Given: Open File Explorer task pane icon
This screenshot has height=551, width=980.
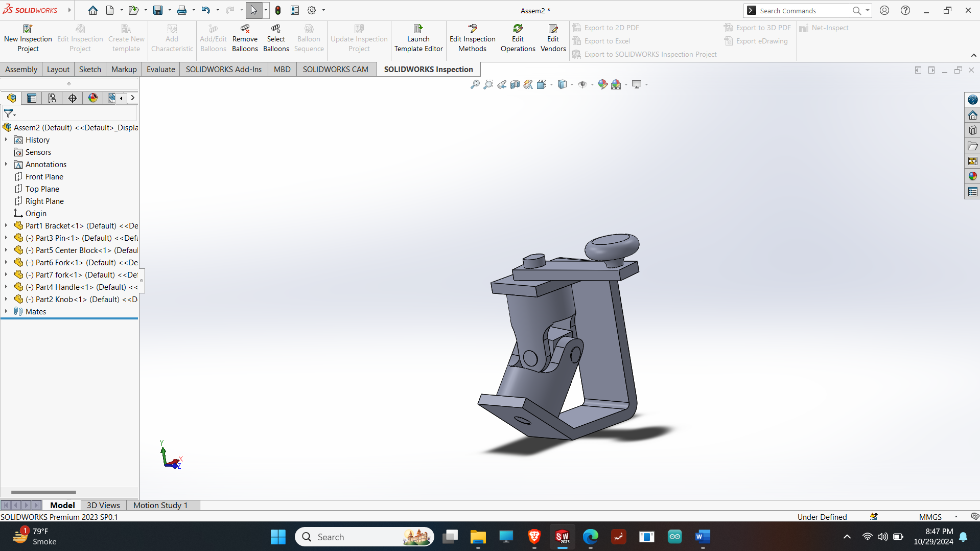Looking at the screenshot, I should coord(972,146).
